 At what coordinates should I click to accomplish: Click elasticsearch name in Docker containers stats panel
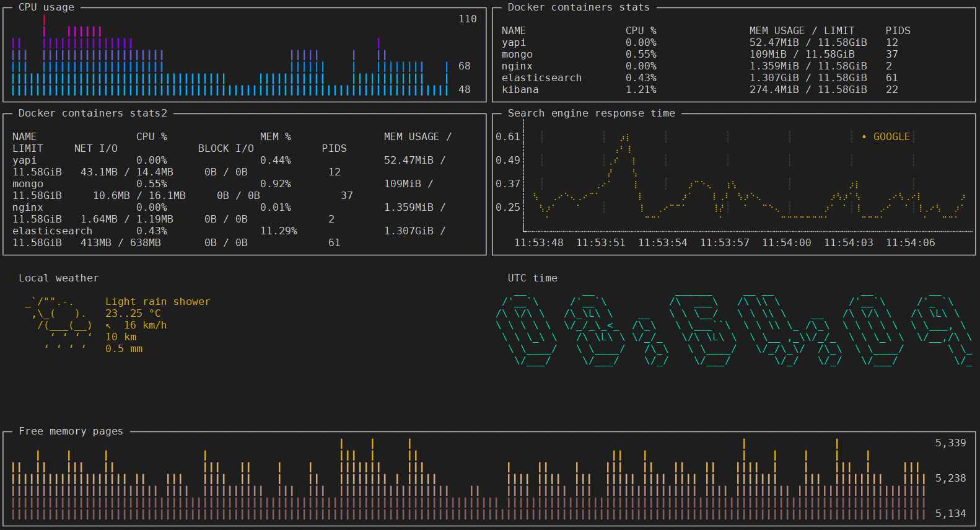(x=542, y=77)
